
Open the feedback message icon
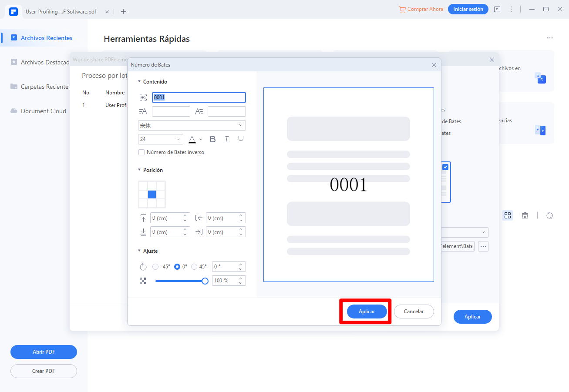tap(497, 9)
